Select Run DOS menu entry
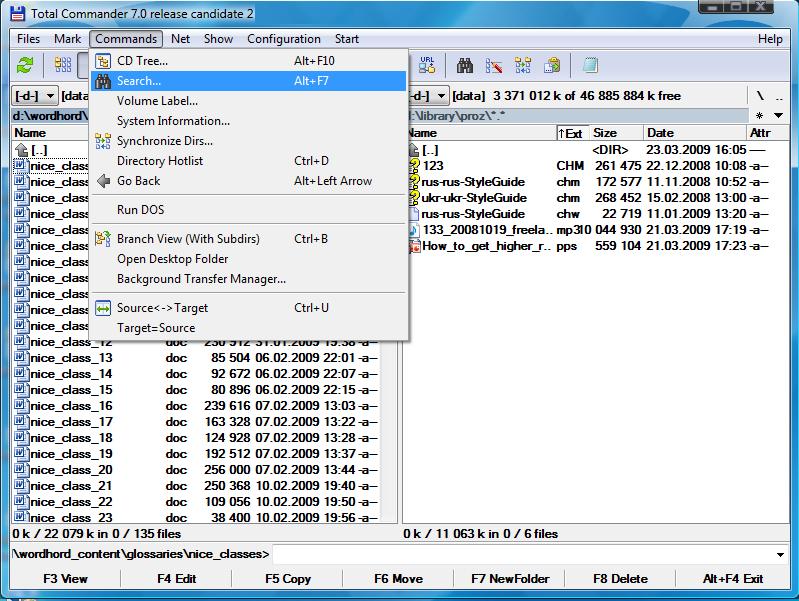Image resolution: width=799 pixels, height=601 pixels. tap(249, 210)
